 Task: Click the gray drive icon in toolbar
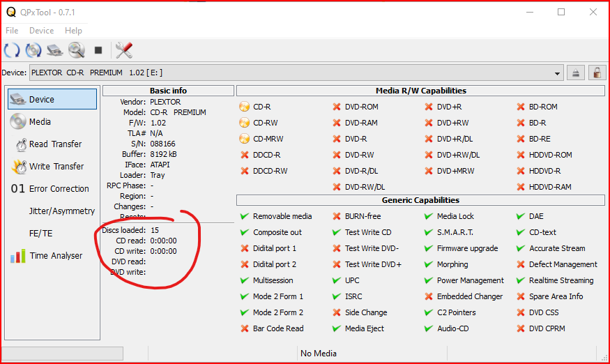click(55, 50)
